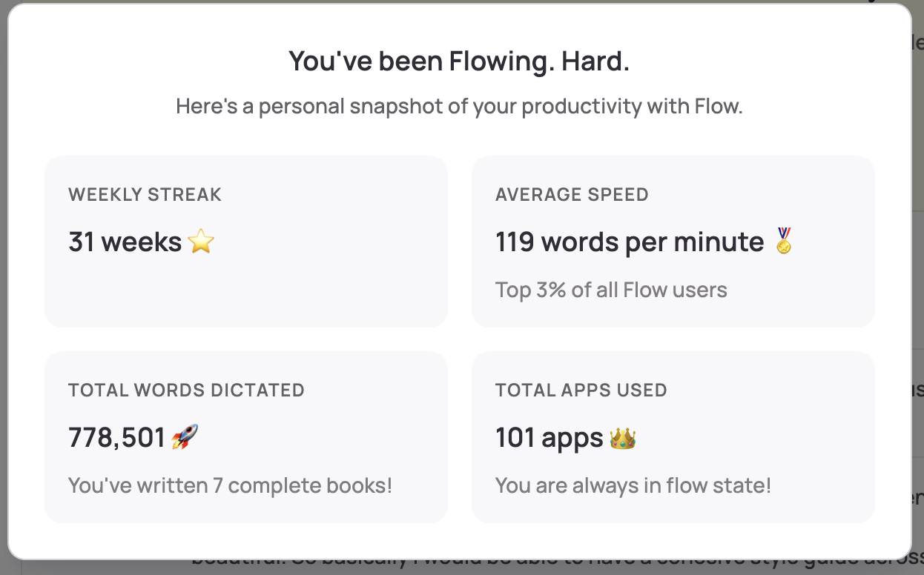Select the Total Words Dictated stat card
The image size is (924, 575).
pos(246,437)
